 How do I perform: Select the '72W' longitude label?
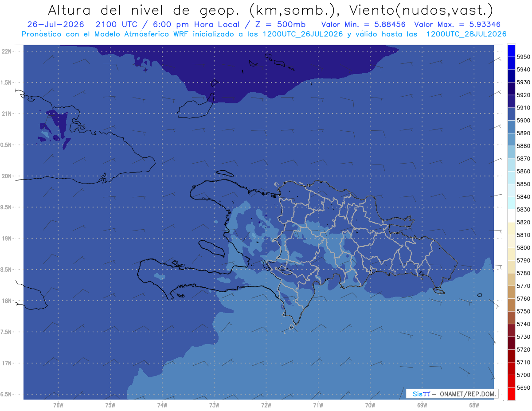pos(266,405)
